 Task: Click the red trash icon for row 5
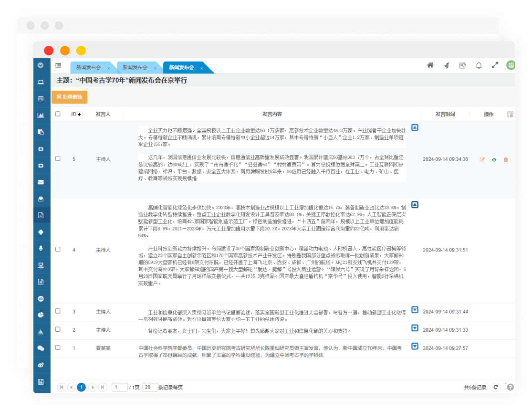506,159
